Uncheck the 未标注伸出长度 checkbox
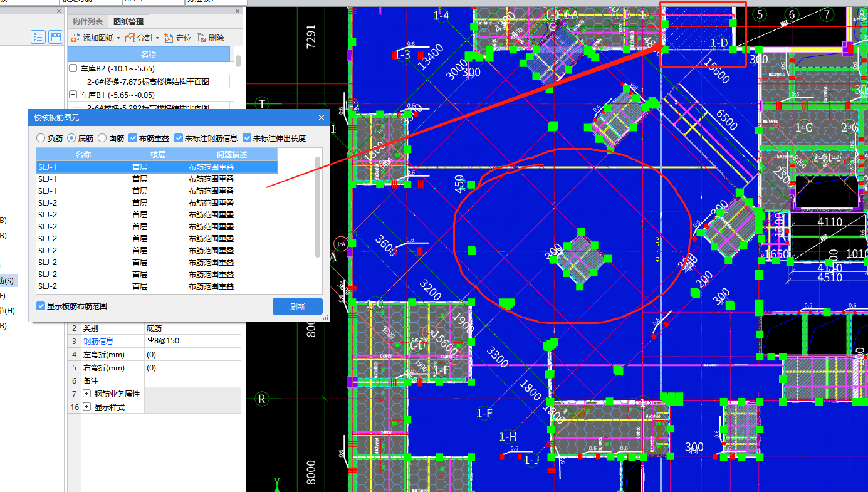This screenshot has width=868, height=492. coord(247,138)
